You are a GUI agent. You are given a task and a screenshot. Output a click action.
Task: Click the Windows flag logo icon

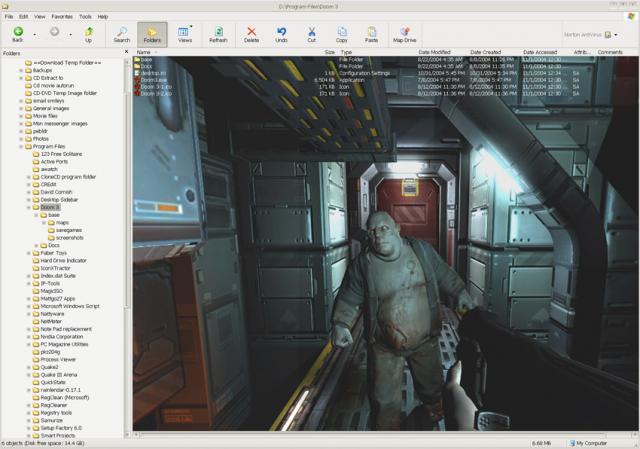pyautogui.click(x=632, y=17)
